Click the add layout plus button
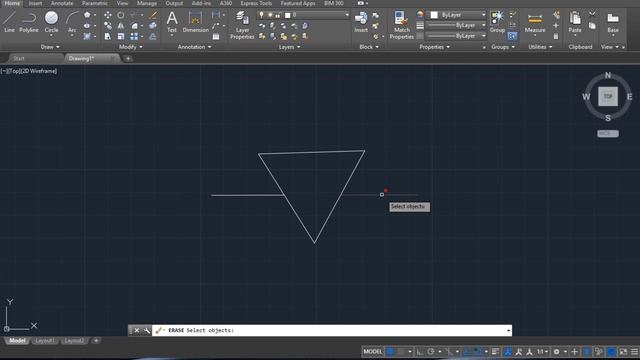640x360 pixels. (96, 340)
